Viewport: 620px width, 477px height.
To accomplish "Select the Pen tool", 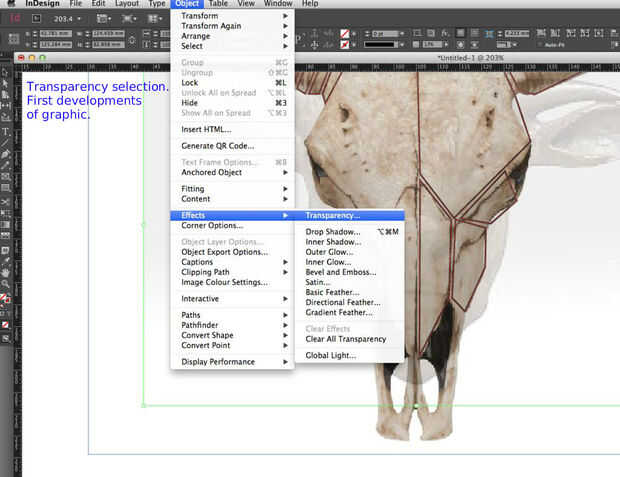I will click(5, 154).
